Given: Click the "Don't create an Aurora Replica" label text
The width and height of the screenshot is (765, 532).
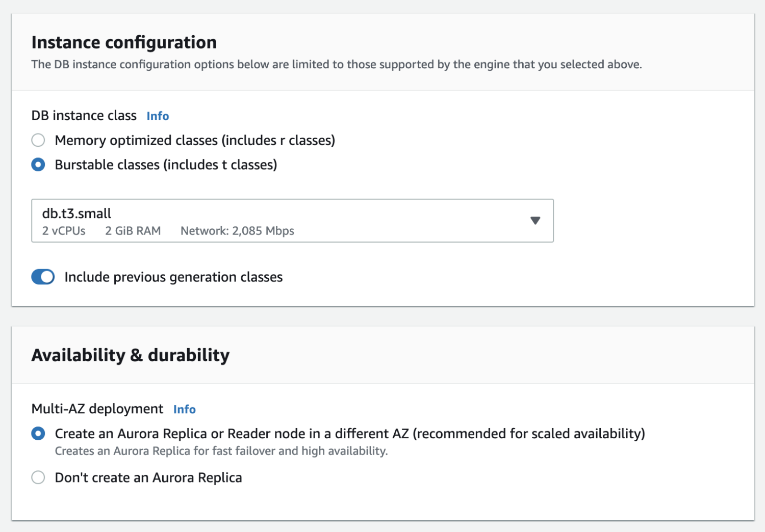Looking at the screenshot, I should (x=148, y=477).
